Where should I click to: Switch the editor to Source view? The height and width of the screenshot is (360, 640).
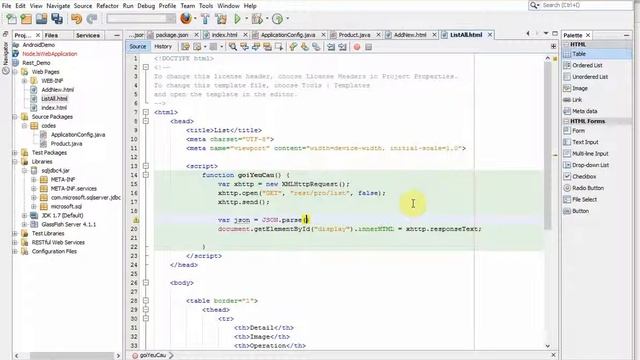(x=138, y=47)
